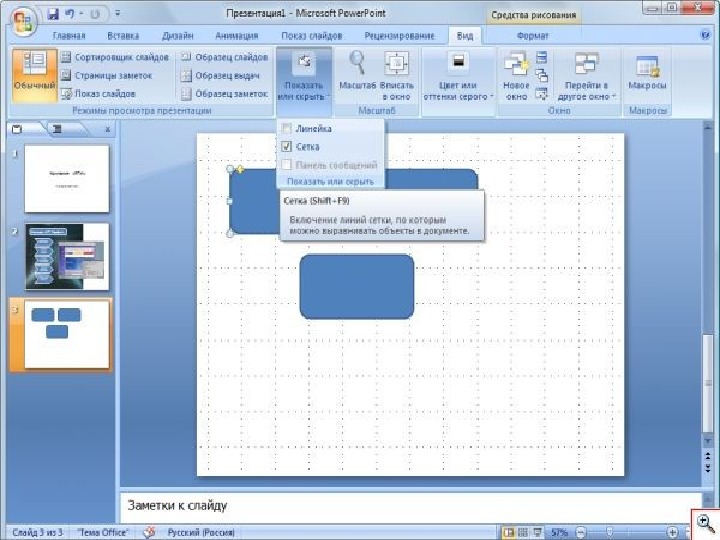Screen dimensions: 720x540
Task: Open PowerPoint help icon
Action: pyautogui.click(x=705, y=35)
